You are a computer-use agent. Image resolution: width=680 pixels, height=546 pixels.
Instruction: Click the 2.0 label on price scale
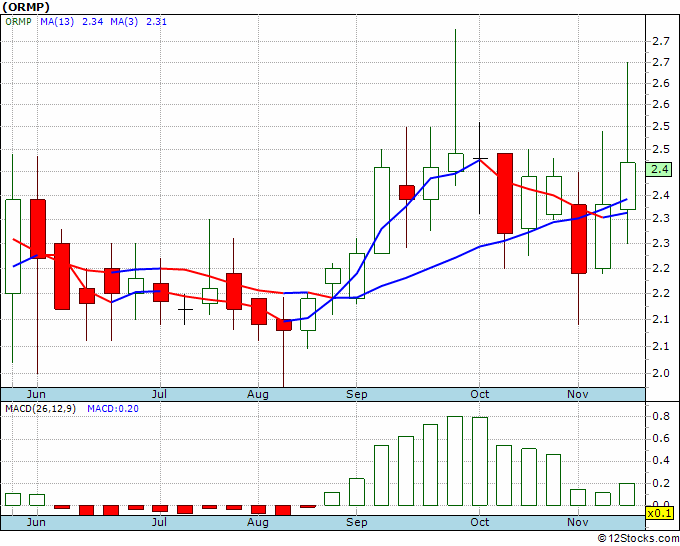pos(660,373)
